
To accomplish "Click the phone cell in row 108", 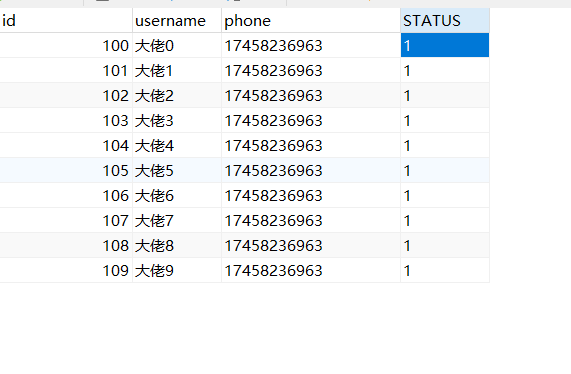I will click(311, 246).
